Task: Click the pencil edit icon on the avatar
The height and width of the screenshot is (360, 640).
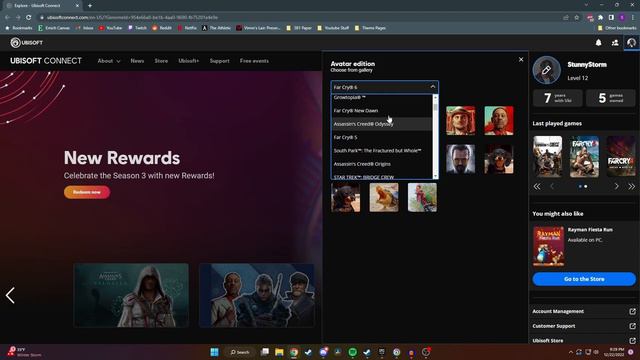Action: tap(546, 70)
